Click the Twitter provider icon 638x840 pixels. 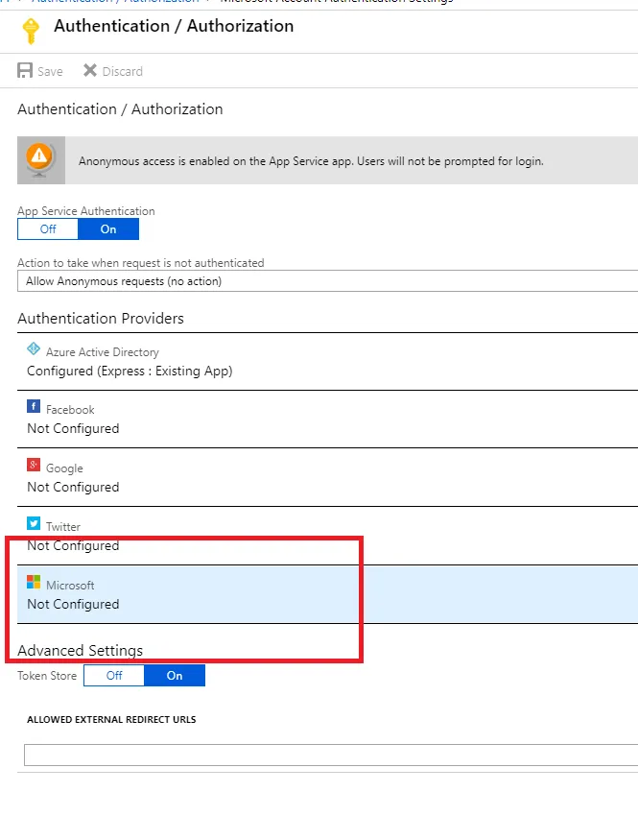(34, 524)
